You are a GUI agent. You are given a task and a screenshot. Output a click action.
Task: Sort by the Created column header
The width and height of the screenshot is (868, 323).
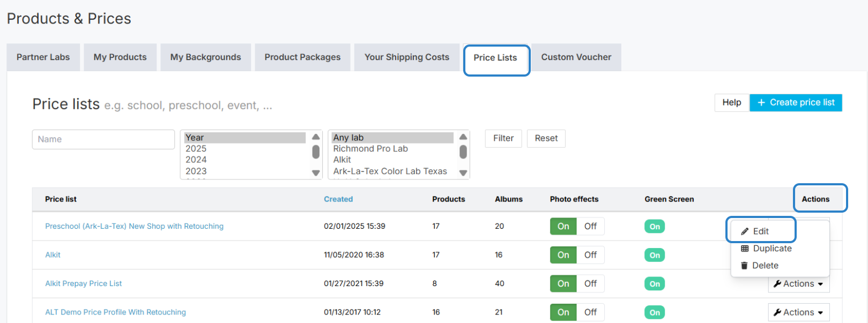tap(338, 199)
